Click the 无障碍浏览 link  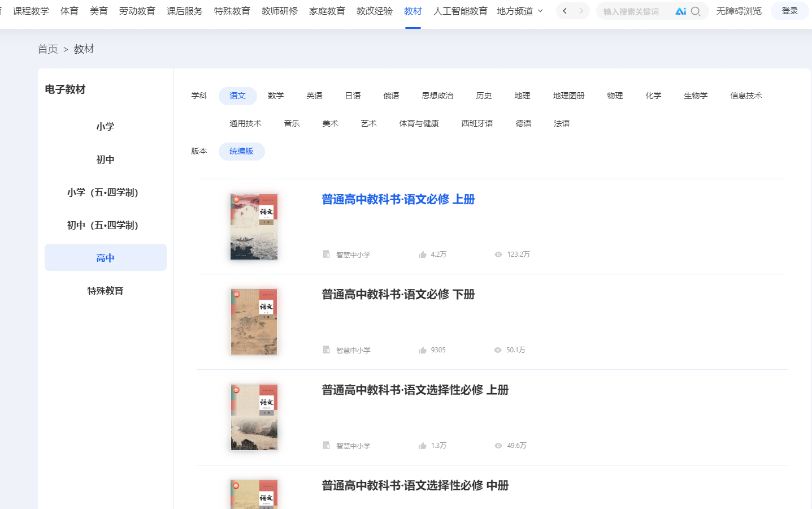(739, 11)
